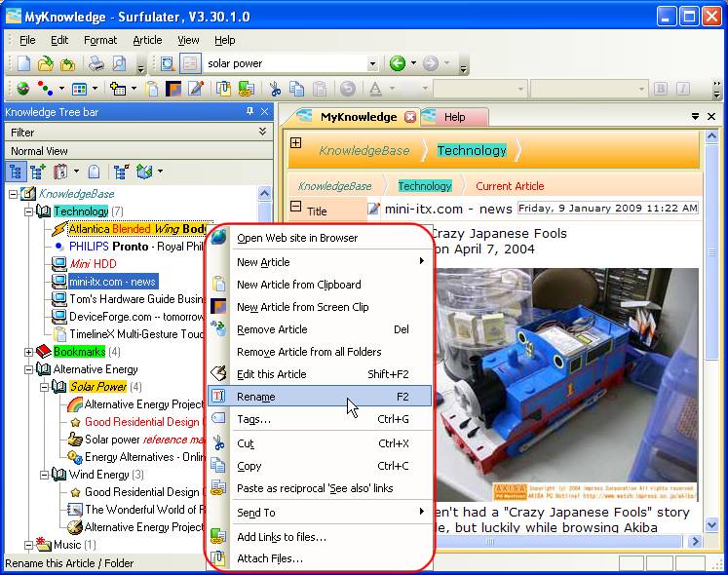
Task: Open Send To submenu
Action: 320,513
